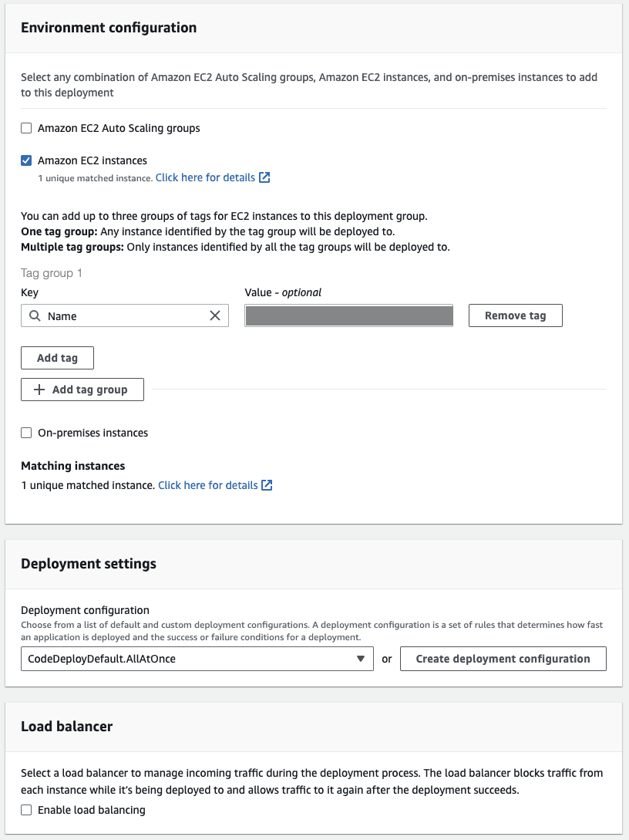Clear the Name key with the X icon

[215, 316]
